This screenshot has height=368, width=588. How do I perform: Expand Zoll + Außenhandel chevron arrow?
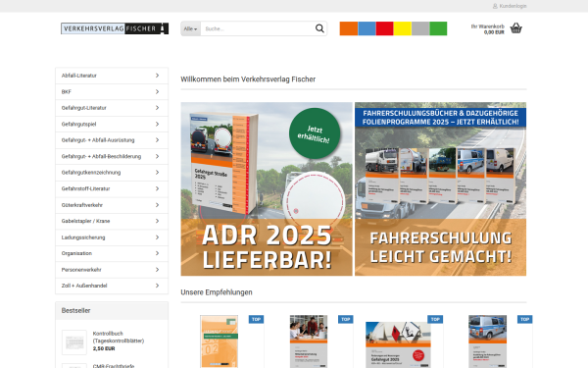157,286
